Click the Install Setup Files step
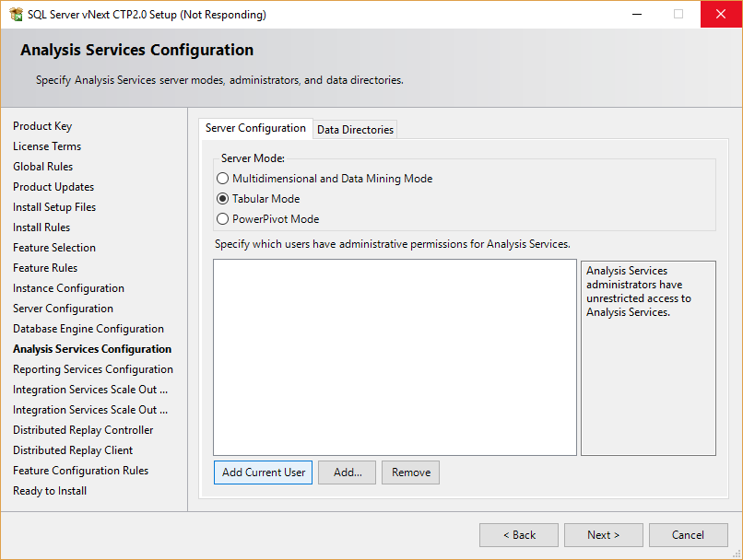Screen dimensions: 743x560 coord(54,207)
